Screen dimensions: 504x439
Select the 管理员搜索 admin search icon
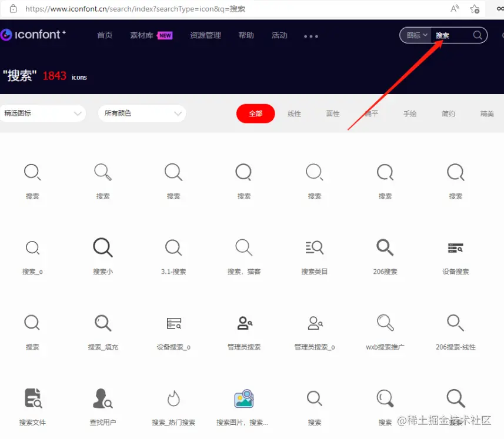click(243, 323)
